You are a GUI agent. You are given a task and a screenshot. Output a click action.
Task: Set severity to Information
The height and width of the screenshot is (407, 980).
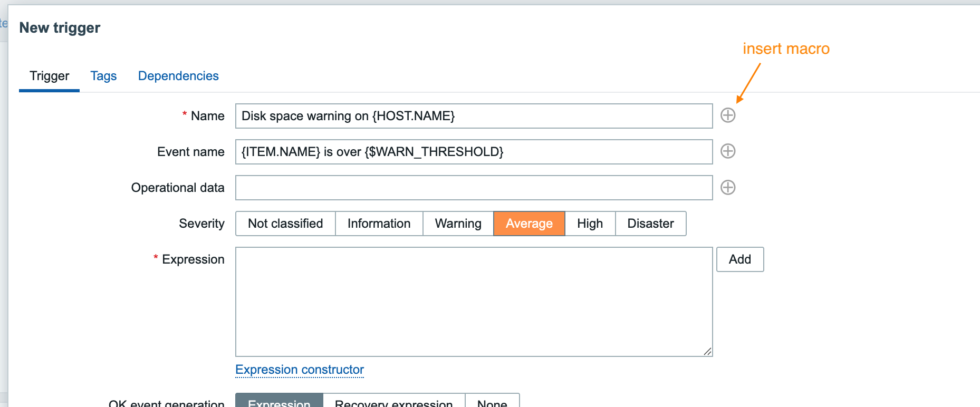[x=379, y=224]
